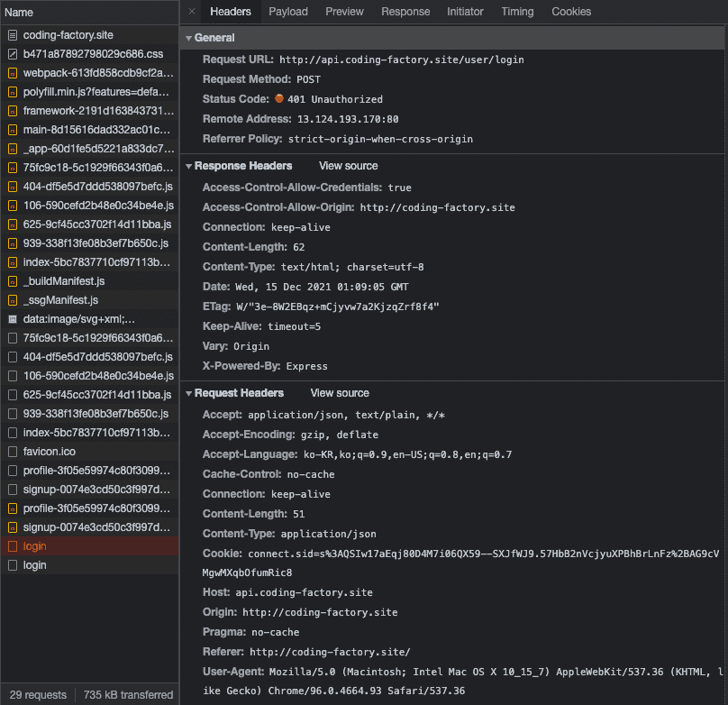The image size is (728, 705).
Task: Click the Referrer Policy value strict-origin-when-cross-origin
Action: pyautogui.click(x=380, y=140)
